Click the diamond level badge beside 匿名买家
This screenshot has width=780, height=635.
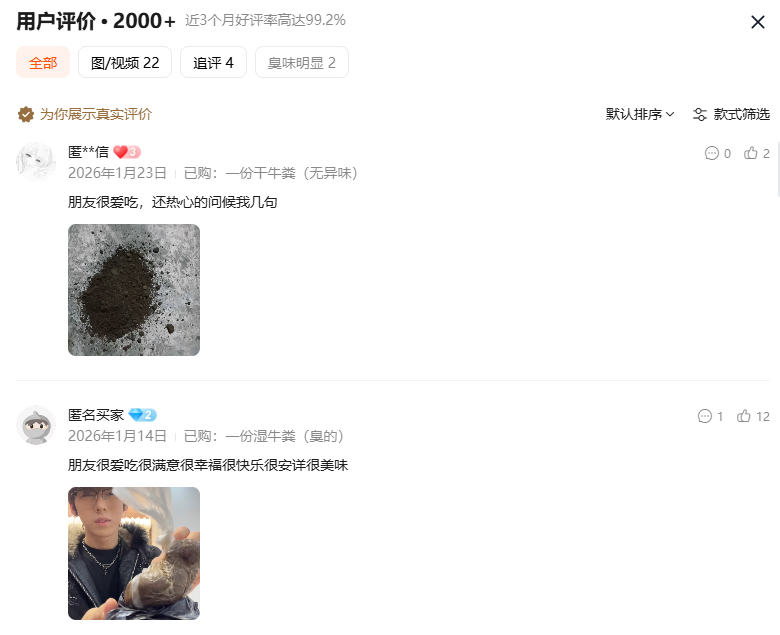point(142,415)
